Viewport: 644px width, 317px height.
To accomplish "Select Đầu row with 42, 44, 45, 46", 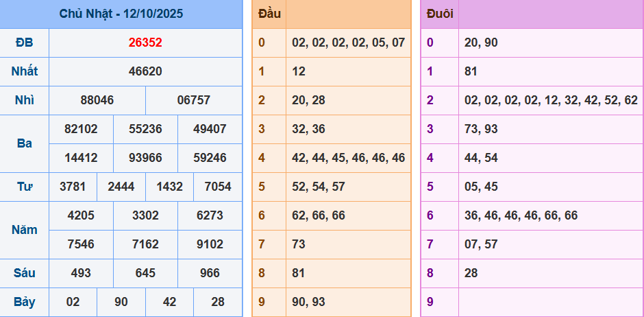I will [x=348, y=158].
